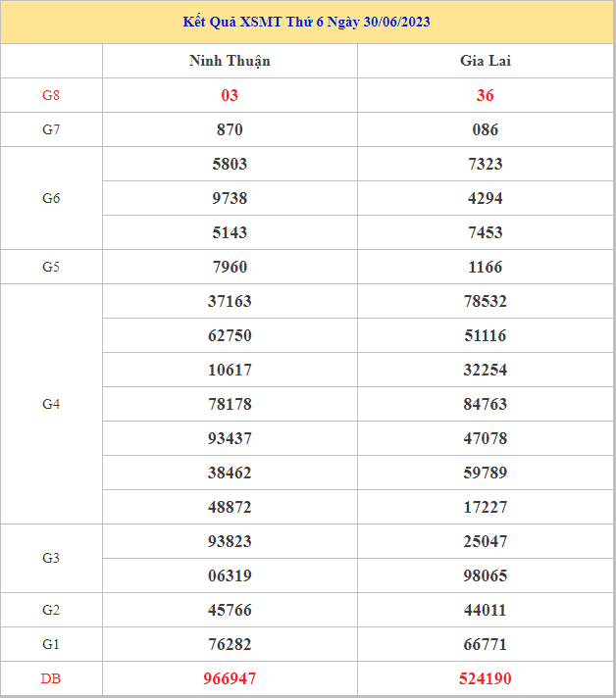
Task: Click special prize number 966947
Action: [x=230, y=678]
